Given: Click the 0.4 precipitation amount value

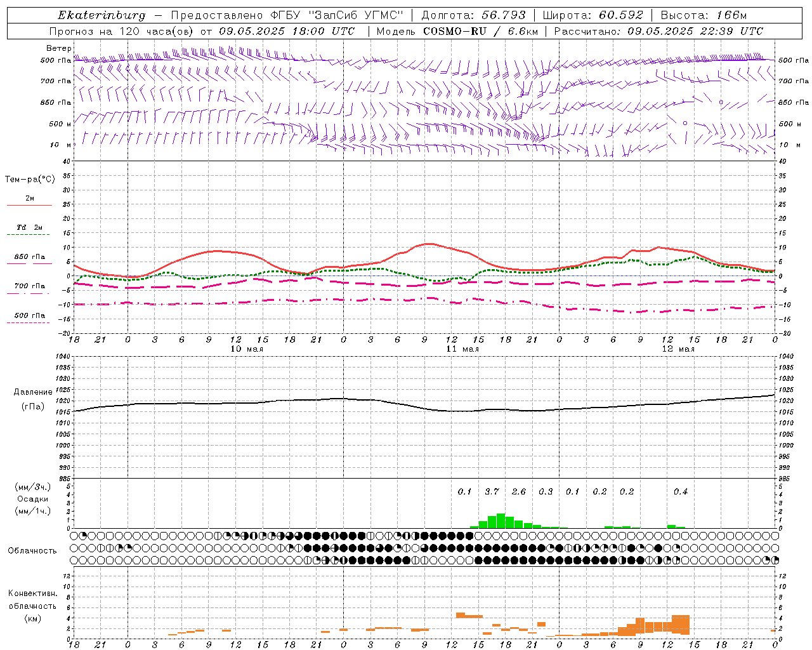Looking at the screenshot, I should [x=681, y=492].
